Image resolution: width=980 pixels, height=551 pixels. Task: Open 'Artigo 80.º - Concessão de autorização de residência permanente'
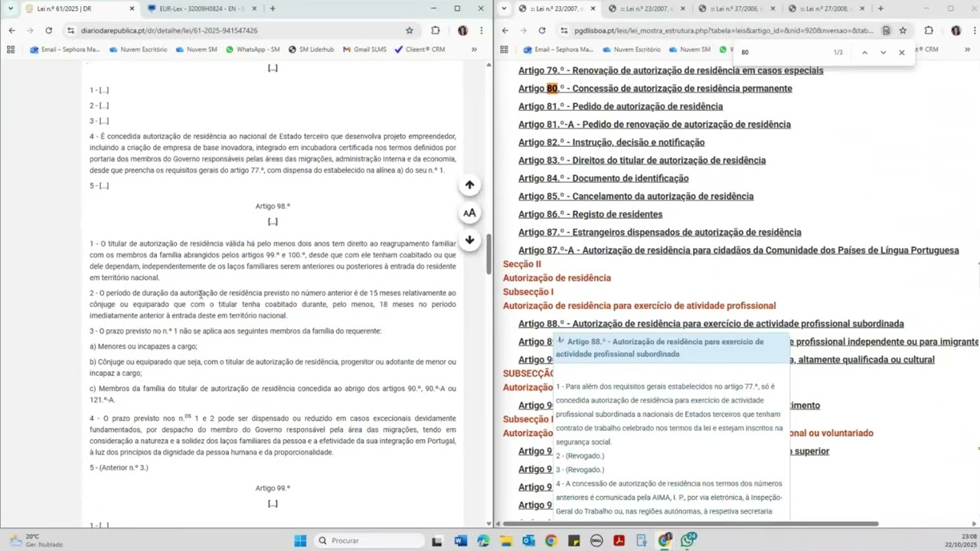point(655,88)
